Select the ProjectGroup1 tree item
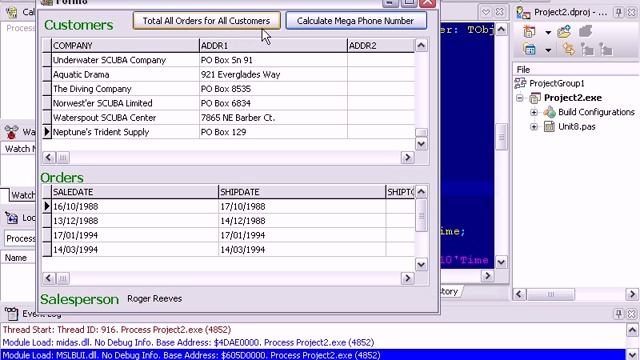 pyautogui.click(x=557, y=83)
